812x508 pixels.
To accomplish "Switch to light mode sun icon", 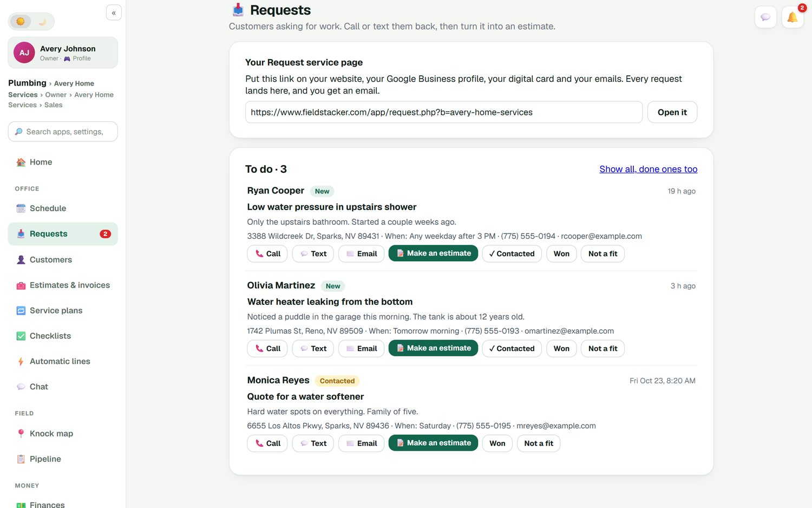I will pyautogui.click(x=21, y=22).
